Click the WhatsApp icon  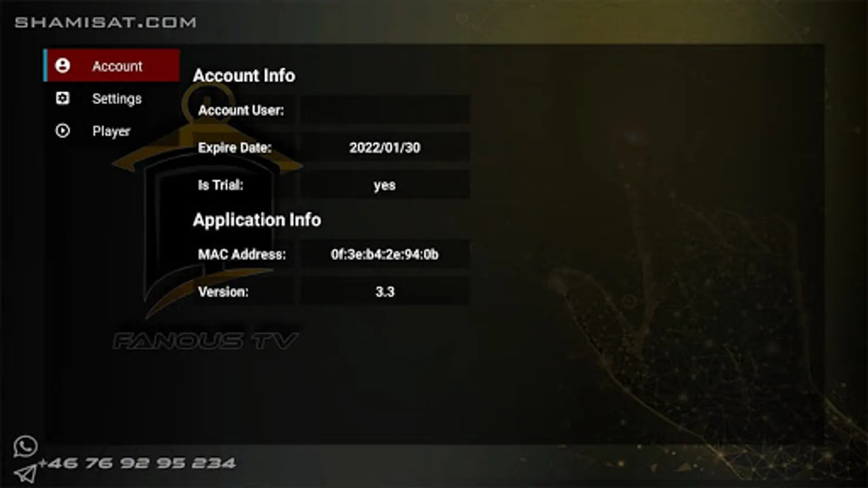coord(25,447)
